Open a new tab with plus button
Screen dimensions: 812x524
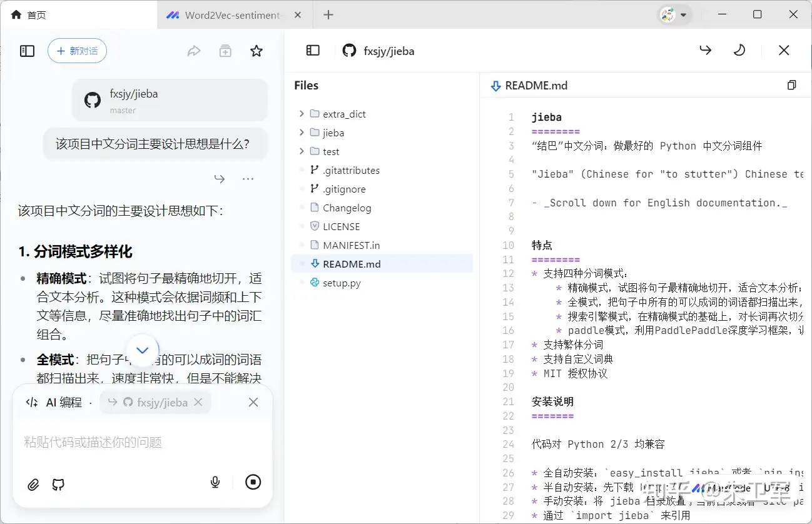pos(328,15)
